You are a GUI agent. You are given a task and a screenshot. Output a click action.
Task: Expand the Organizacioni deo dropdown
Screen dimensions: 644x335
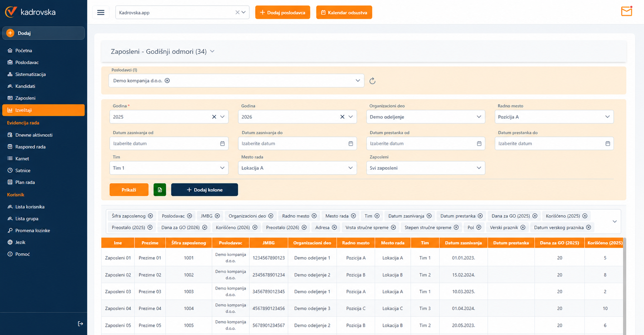click(x=426, y=117)
